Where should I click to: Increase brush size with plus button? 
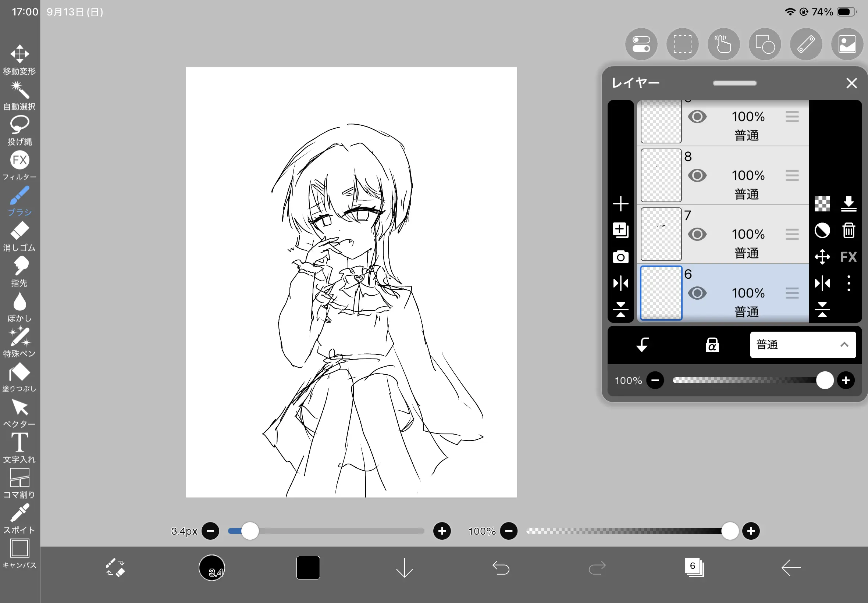(x=442, y=531)
